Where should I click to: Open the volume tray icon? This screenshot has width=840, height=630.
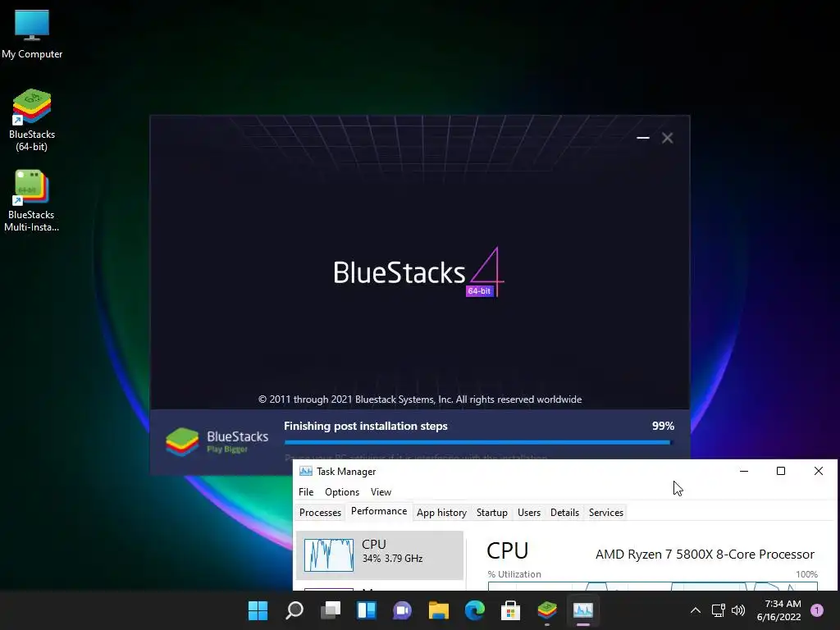pyautogui.click(x=738, y=610)
